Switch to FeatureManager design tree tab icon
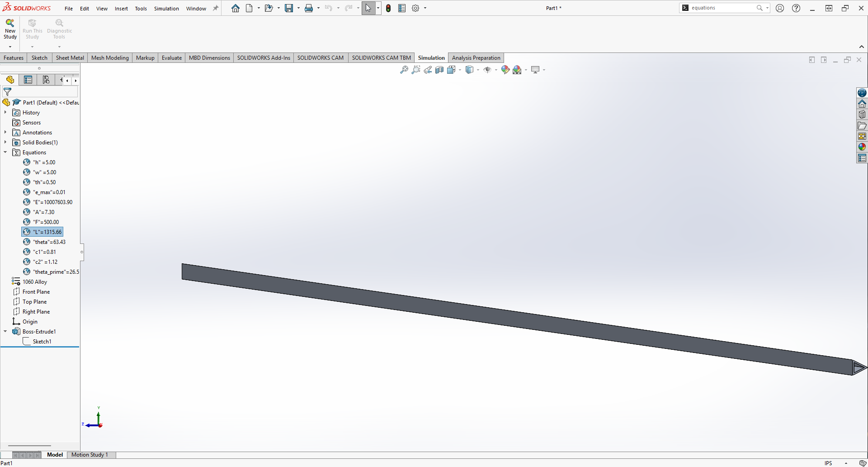The image size is (868, 467). (10, 80)
